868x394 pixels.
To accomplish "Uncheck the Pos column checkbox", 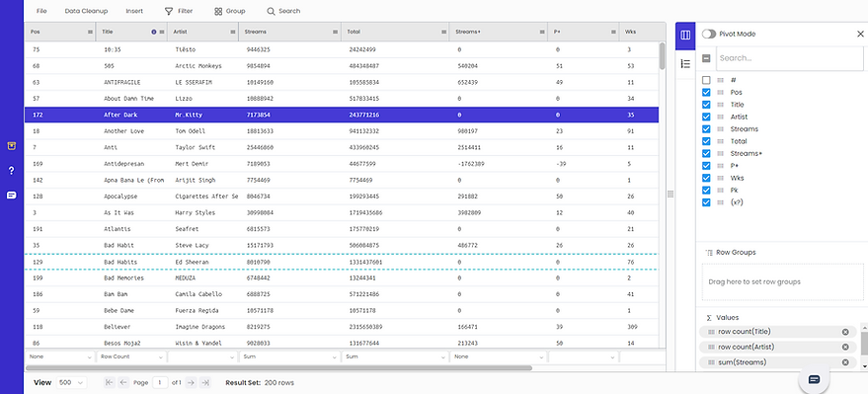I will click(706, 93).
